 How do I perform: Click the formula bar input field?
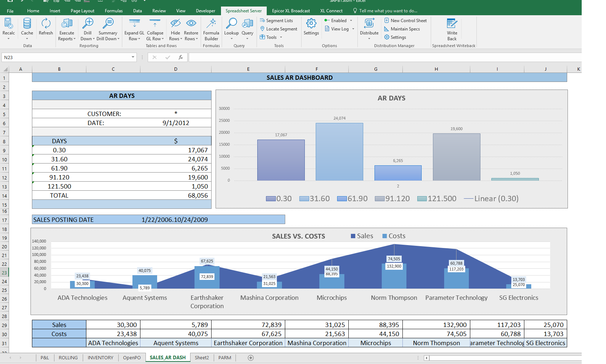(385, 57)
